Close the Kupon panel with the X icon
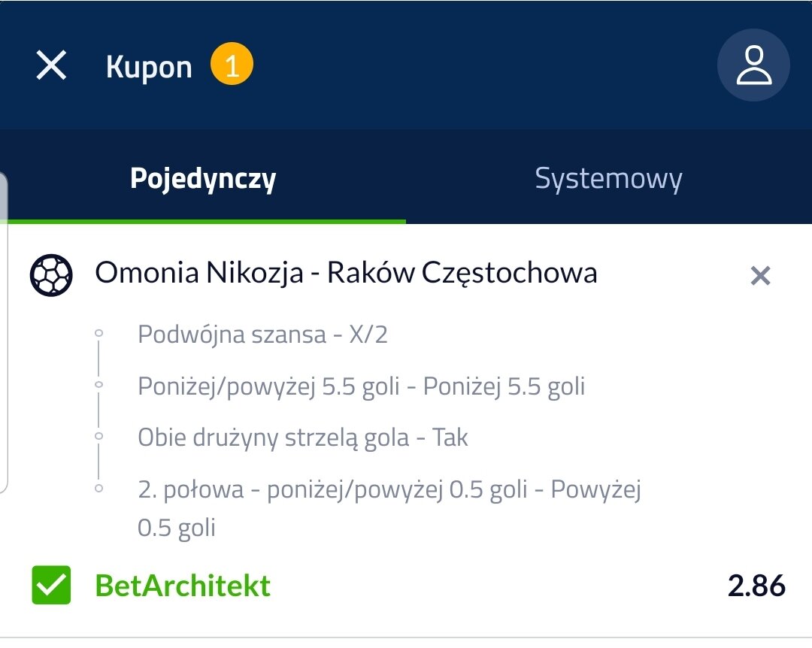Image resolution: width=812 pixels, height=648 pixels. click(52, 66)
